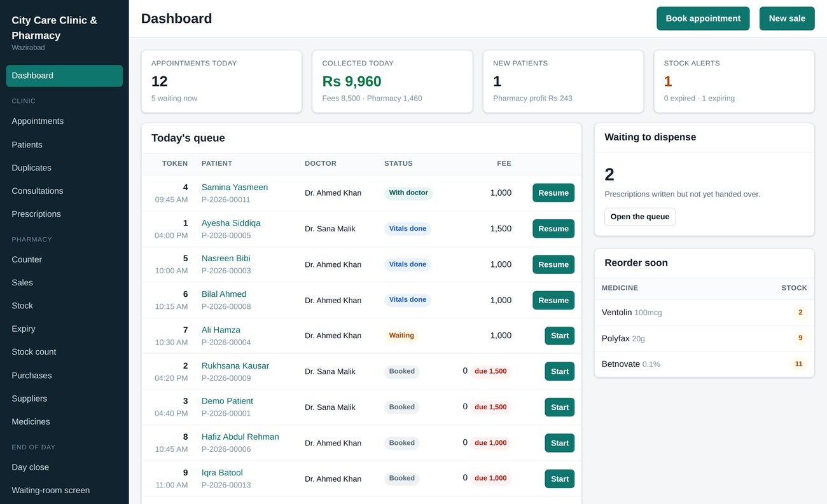View Rukhsana Kausar's patient profile
The width and height of the screenshot is (827, 504).
(235, 366)
